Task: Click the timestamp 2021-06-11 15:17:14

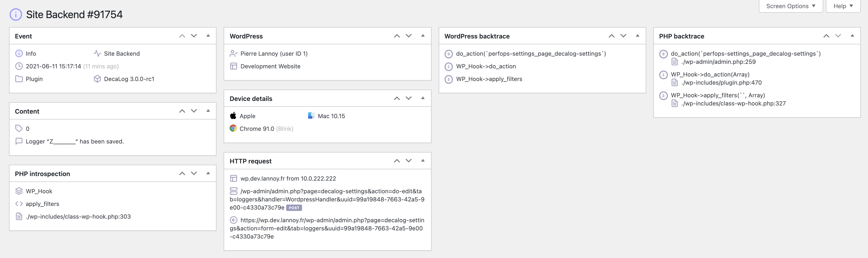Action: (53, 66)
